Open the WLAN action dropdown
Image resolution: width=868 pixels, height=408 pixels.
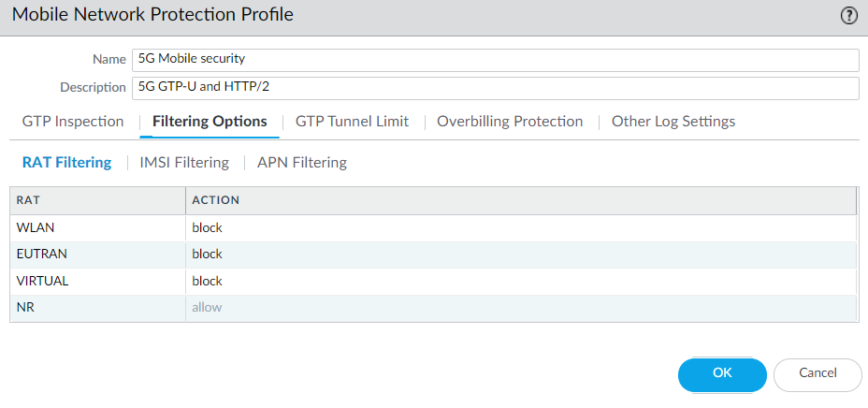point(520,227)
